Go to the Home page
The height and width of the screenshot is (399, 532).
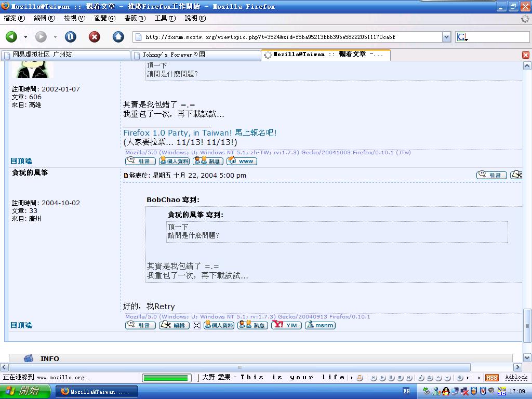(118, 37)
